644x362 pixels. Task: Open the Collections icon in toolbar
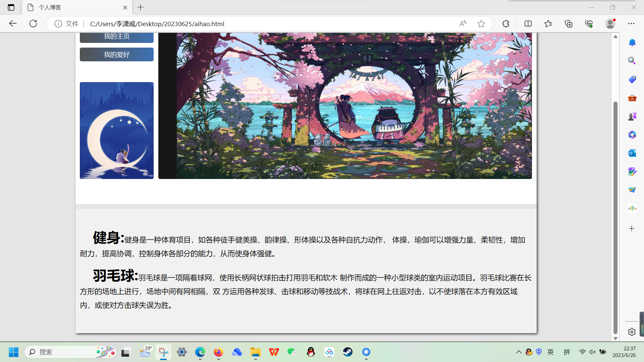[x=569, y=23]
